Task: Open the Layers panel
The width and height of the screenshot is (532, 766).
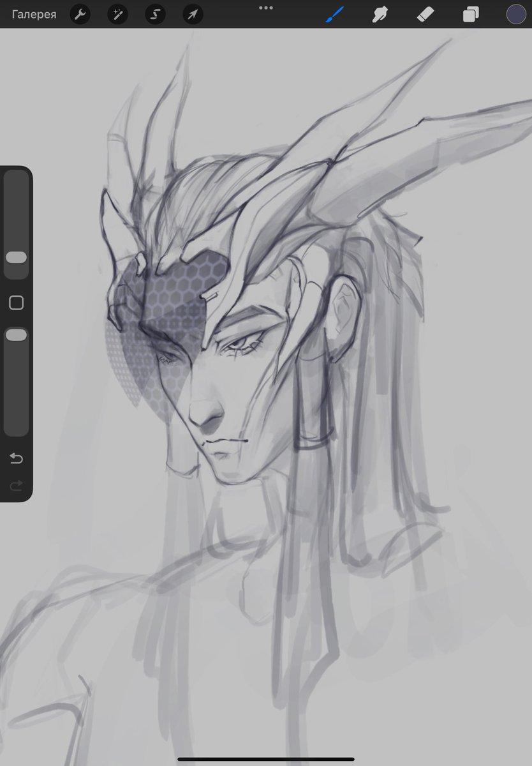Action: (471, 14)
